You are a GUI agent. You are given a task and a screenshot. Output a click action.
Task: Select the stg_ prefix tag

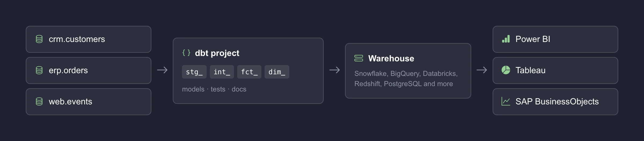click(x=194, y=72)
